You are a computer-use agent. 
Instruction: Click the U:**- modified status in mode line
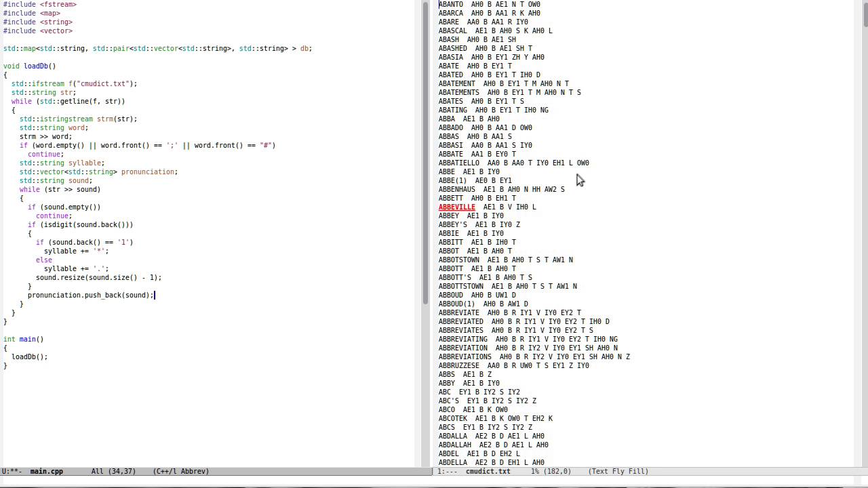[12, 471]
